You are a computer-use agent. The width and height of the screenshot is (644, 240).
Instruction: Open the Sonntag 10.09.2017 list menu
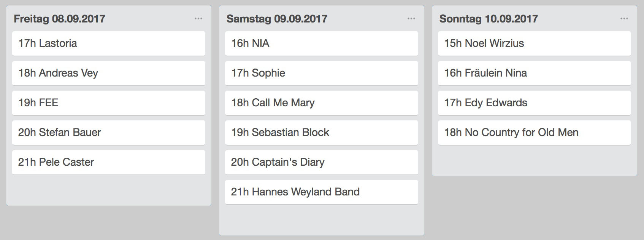click(x=624, y=19)
